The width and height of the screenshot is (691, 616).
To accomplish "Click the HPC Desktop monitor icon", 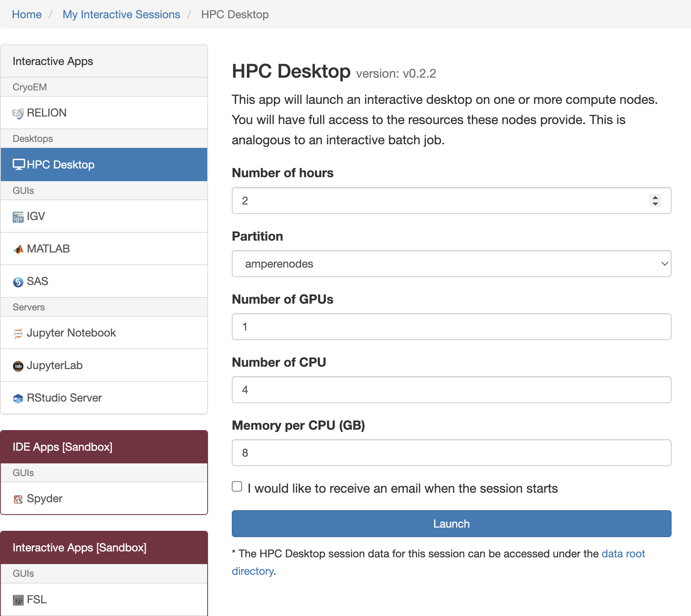I will tap(19, 165).
